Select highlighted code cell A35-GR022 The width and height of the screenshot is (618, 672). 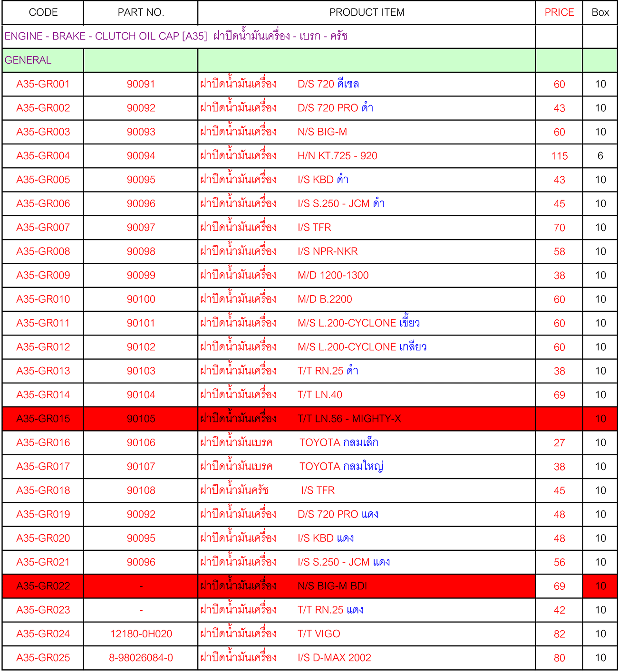pos(43,586)
